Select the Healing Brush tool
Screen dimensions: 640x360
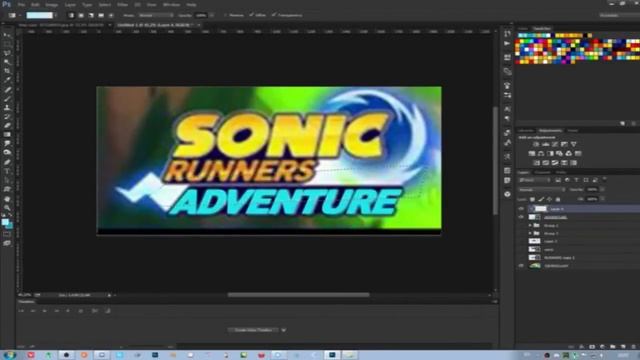pyautogui.click(x=7, y=90)
